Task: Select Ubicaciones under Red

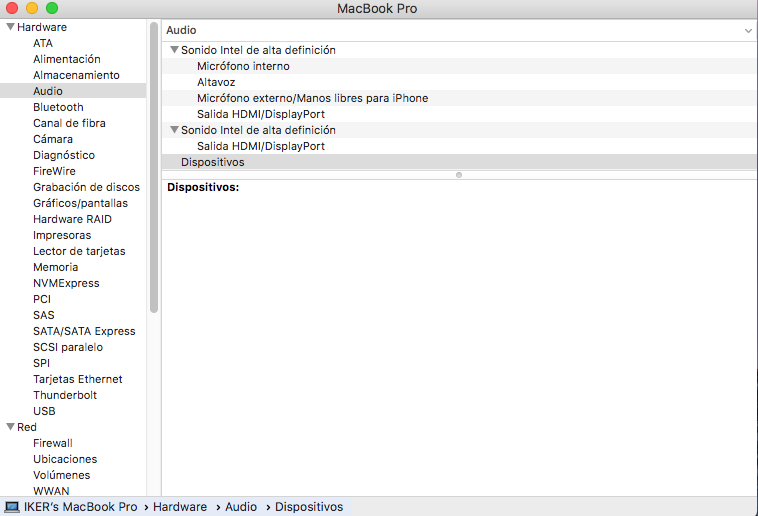Action: coord(65,459)
